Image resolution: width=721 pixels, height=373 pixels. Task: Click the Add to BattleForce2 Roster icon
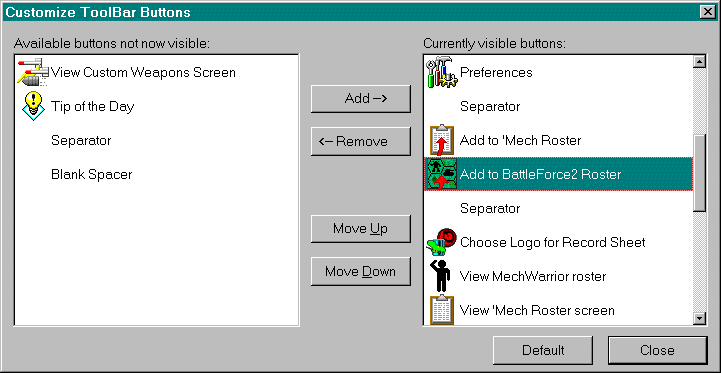click(x=441, y=174)
